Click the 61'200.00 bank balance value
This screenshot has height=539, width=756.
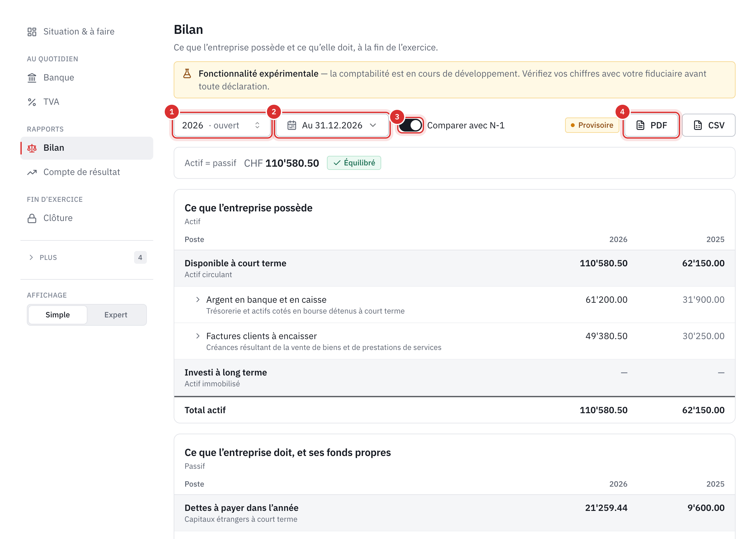tap(606, 300)
